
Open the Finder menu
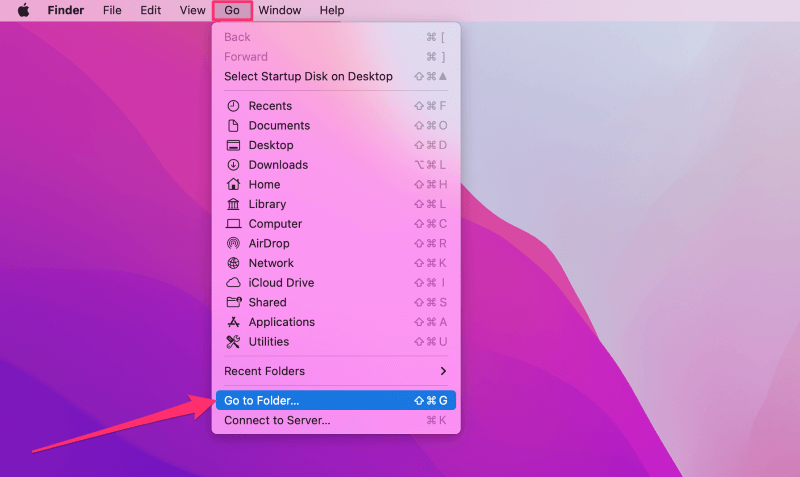click(x=66, y=10)
